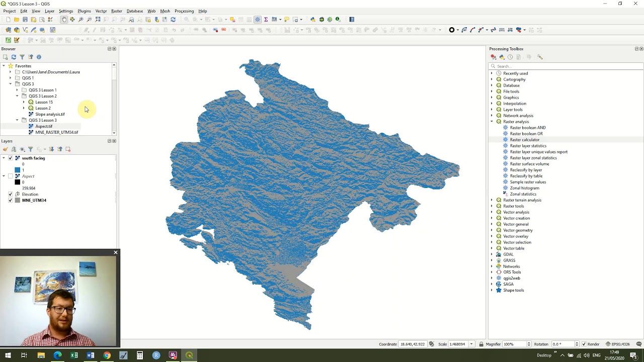
Task: Open Excel from the Windows taskbar
Action: point(74,355)
